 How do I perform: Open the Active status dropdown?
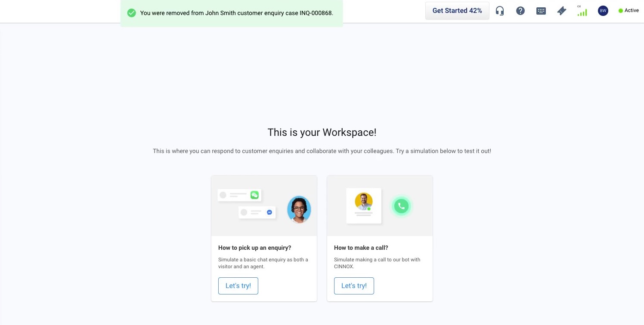tap(629, 11)
